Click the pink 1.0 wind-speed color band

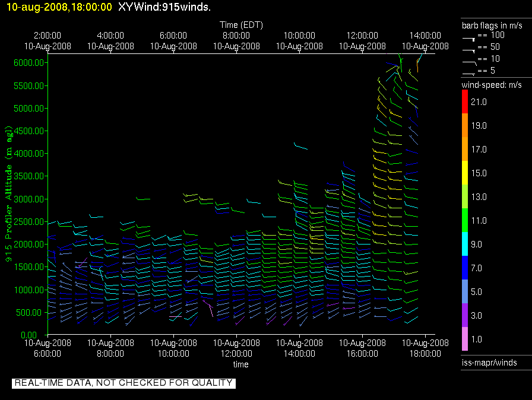click(x=465, y=339)
